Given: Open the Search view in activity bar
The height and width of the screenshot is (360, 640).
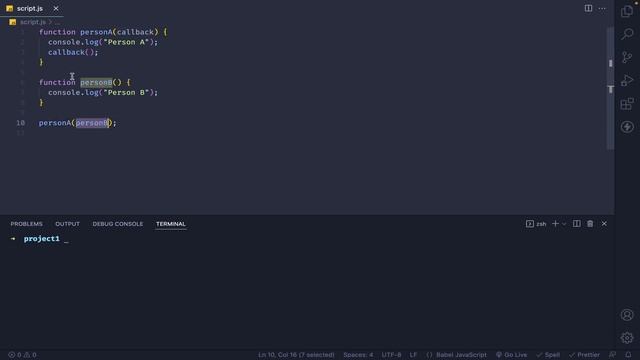Looking at the screenshot, I should (x=627, y=34).
